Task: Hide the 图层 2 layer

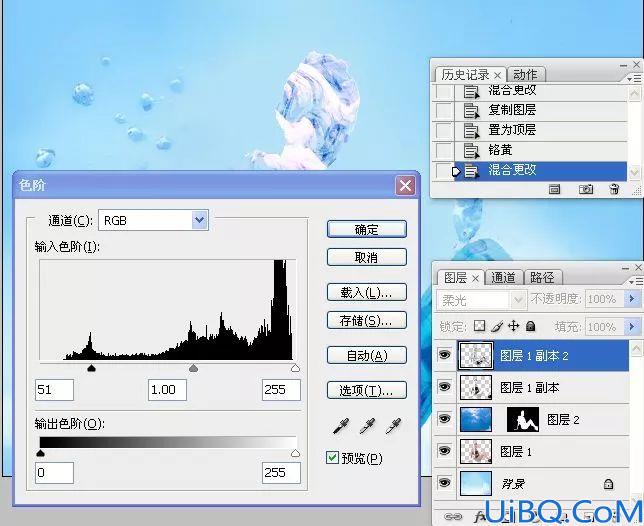Action: 445,419
